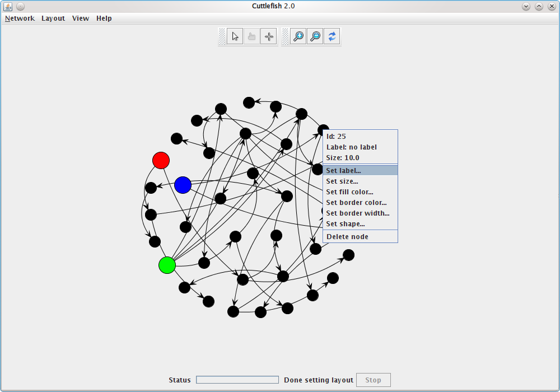Select the crosshair move tool
Image resolution: width=560 pixels, height=392 pixels.
[269, 36]
